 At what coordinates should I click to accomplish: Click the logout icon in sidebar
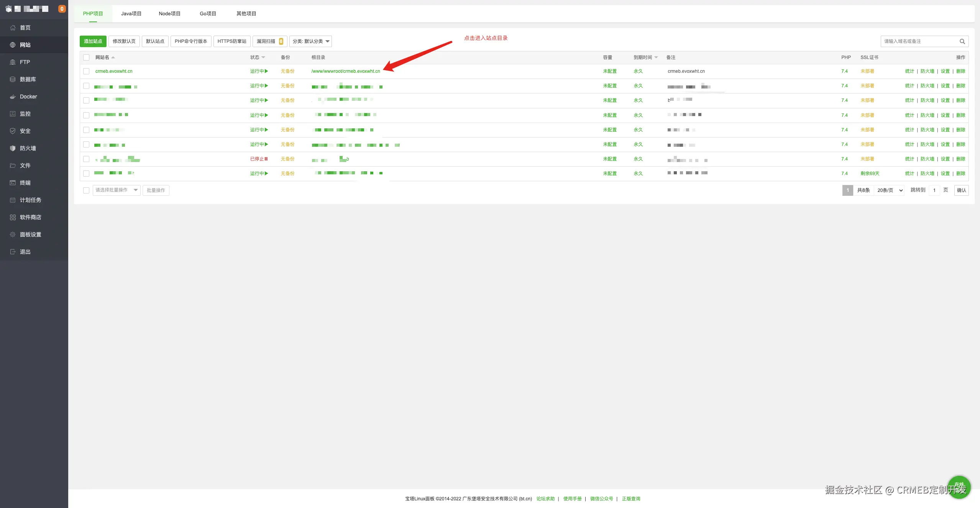pos(13,252)
